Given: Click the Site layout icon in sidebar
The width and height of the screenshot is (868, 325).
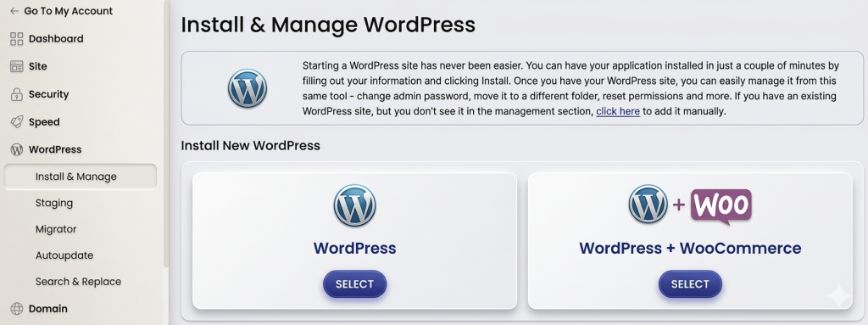Looking at the screenshot, I should coord(17,66).
